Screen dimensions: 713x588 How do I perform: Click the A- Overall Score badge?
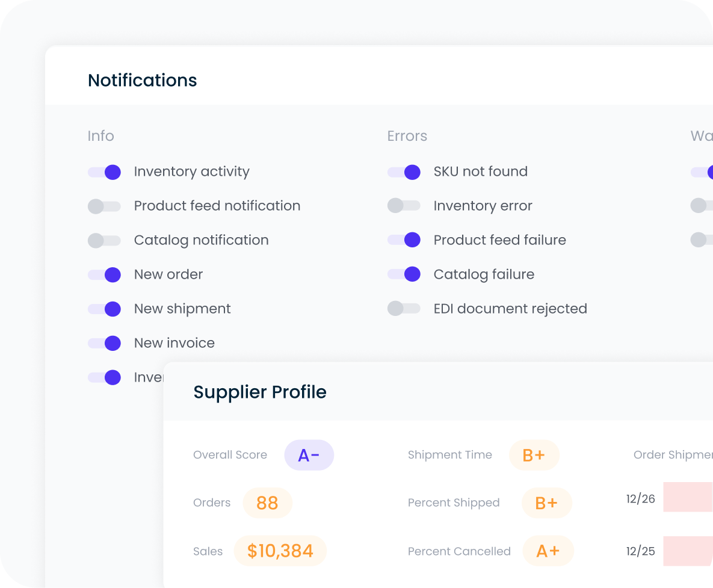[309, 455]
